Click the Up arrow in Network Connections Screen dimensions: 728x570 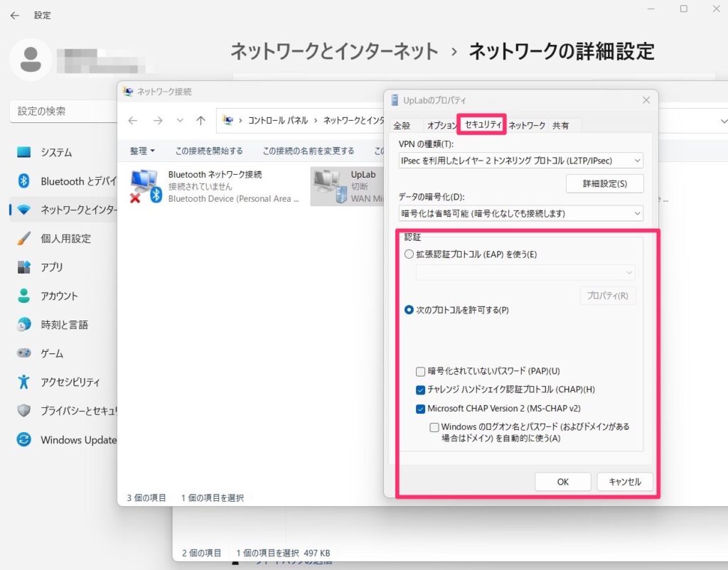click(200, 121)
